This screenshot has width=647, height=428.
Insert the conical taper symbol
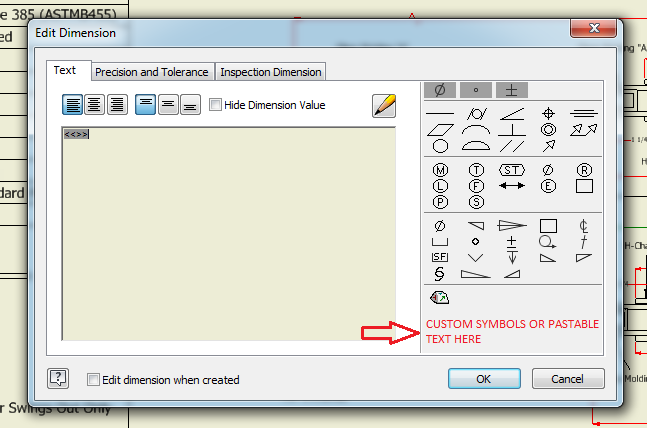tap(512, 225)
